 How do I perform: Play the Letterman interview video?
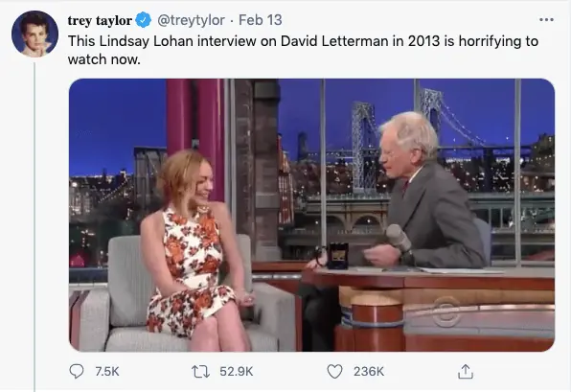[x=311, y=215]
